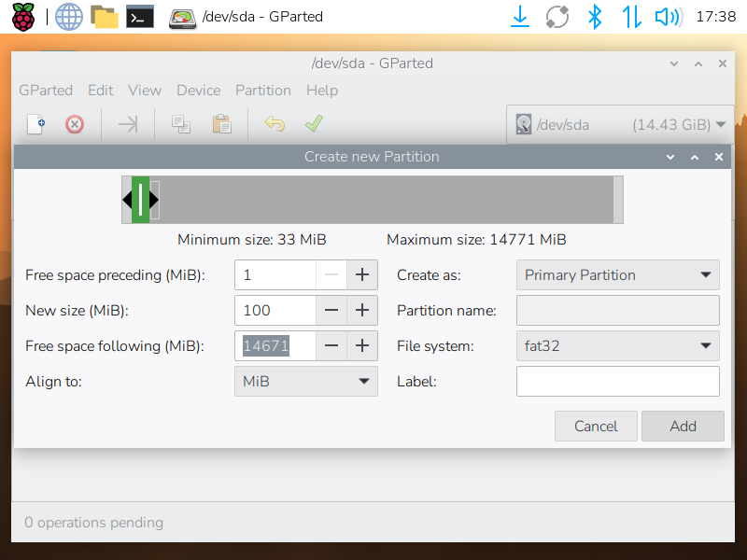Increase free space following with plus
Viewport: 747px width, 560px height.
pos(361,346)
